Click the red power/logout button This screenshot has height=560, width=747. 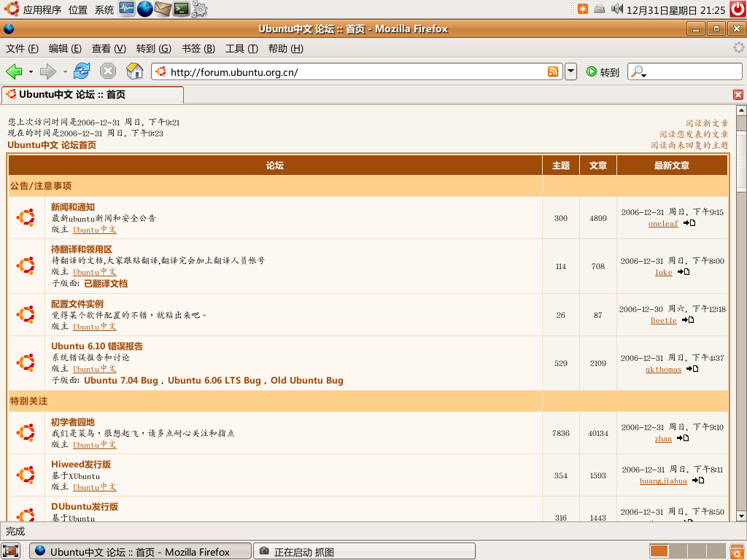738,9
